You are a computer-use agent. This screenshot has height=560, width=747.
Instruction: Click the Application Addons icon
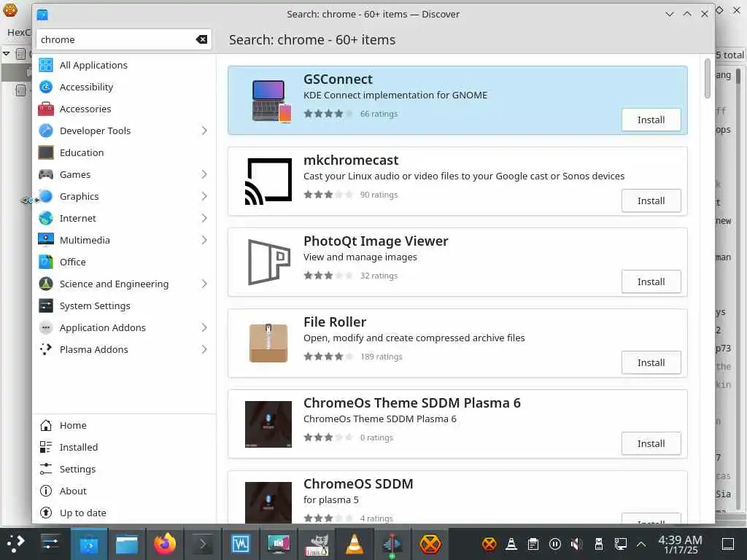(46, 328)
